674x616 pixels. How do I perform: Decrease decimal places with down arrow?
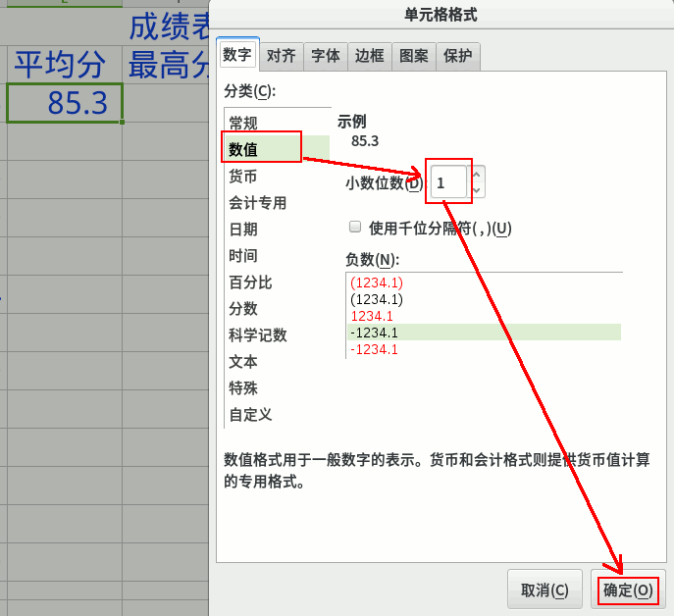point(477,188)
